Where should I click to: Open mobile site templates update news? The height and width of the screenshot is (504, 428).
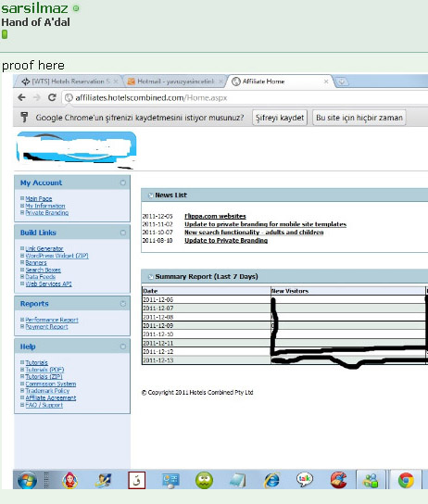[x=265, y=224]
